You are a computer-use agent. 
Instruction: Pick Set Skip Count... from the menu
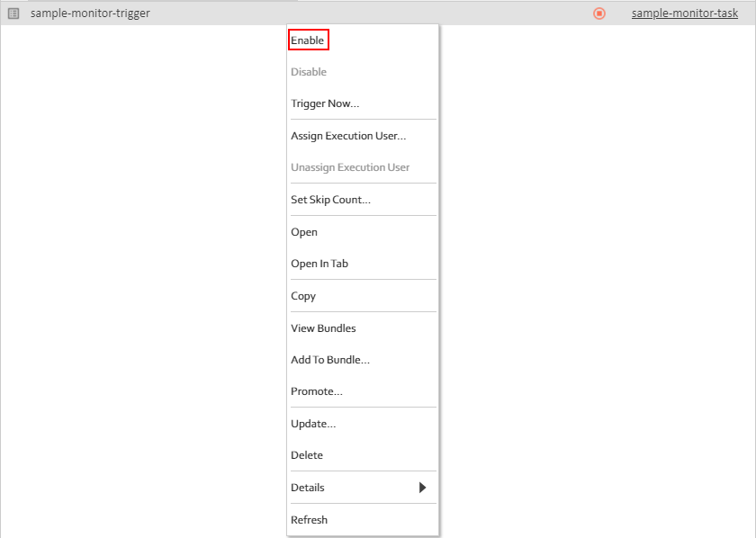click(330, 200)
